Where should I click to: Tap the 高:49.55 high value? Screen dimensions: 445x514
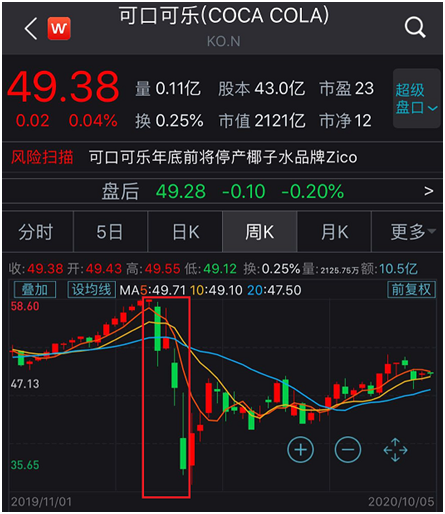pos(153,269)
